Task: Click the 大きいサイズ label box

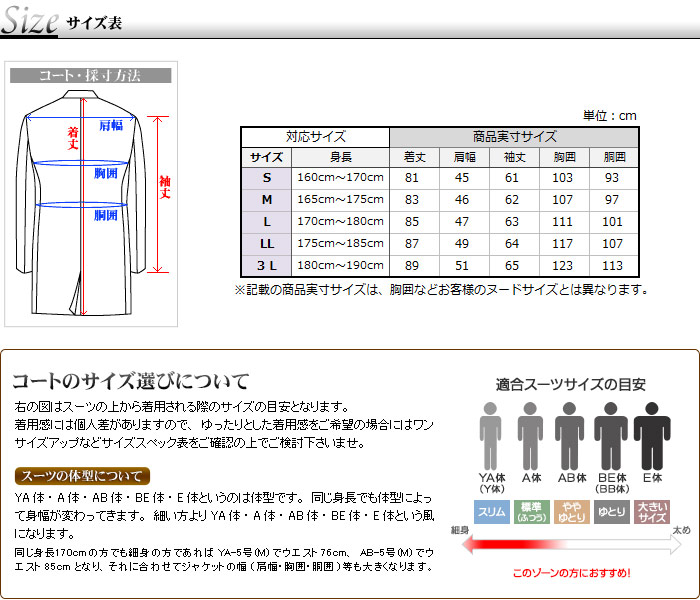Action: click(652, 512)
